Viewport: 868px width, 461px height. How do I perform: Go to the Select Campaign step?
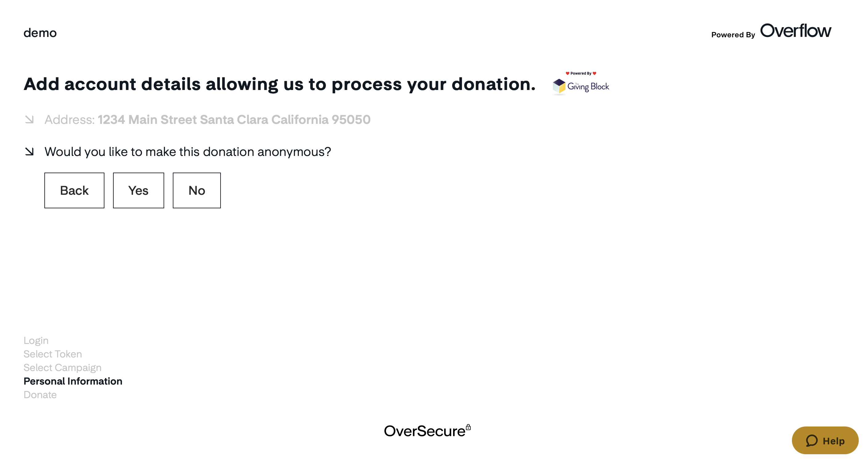[x=62, y=368]
